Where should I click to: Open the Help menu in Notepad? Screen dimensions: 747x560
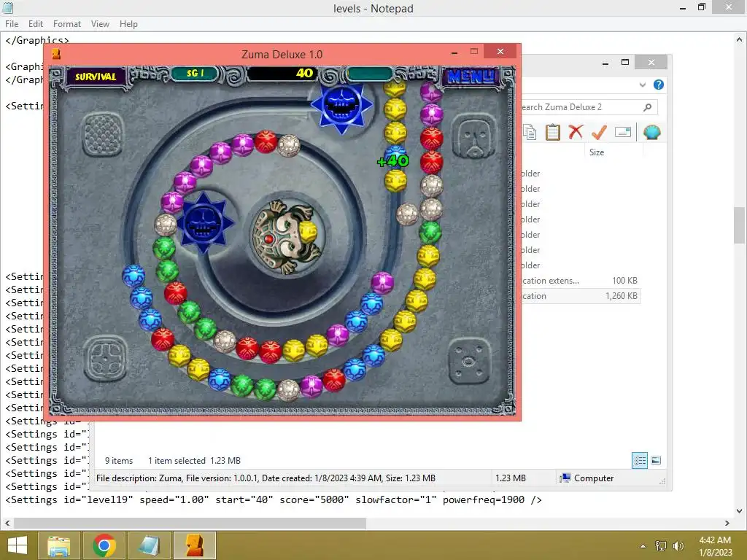pos(128,24)
